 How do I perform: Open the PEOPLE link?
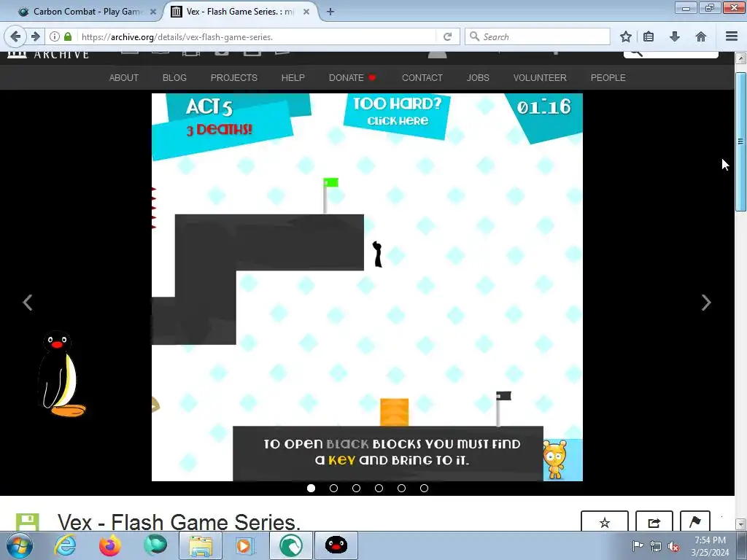pos(608,77)
